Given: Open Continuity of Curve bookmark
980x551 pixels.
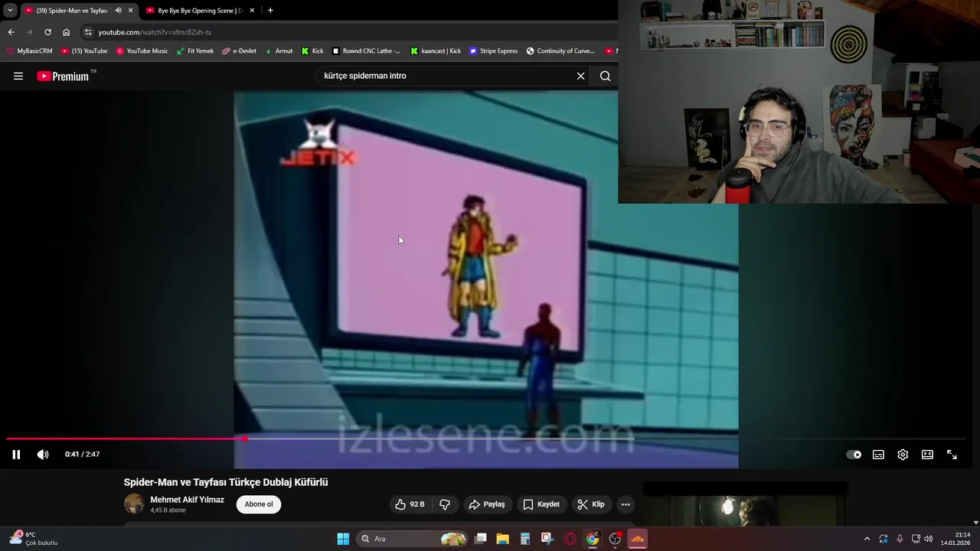Looking at the screenshot, I should tap(560, 51).
